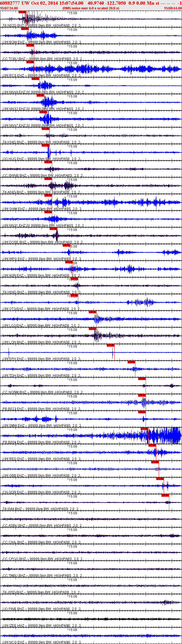
Task: Select the UW LON BHZ station label
Action: coord(42,342)
